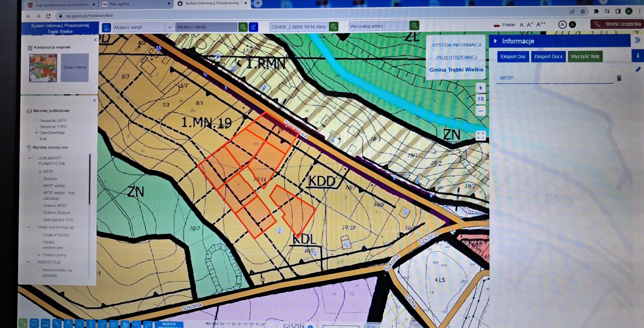Click the info icon on right sidebar
Image resolution: width=644 pixels, height=328 pixels.
[638, 56]
